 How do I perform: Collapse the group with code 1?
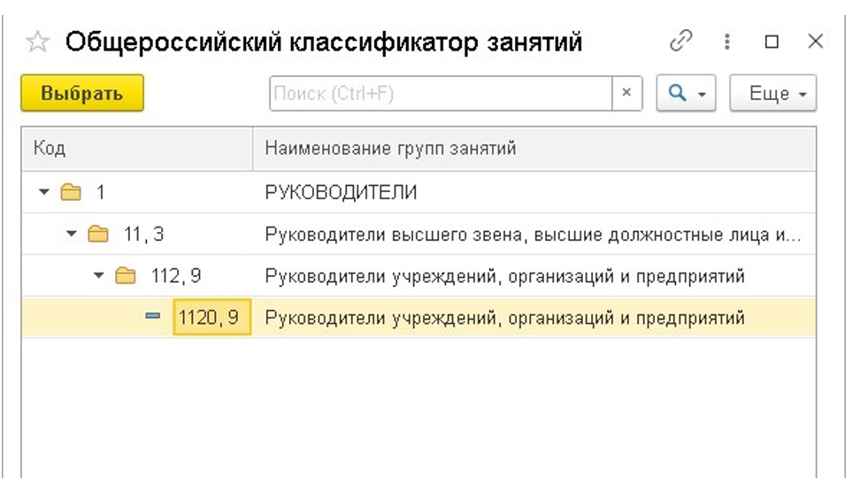click(44, 193)
